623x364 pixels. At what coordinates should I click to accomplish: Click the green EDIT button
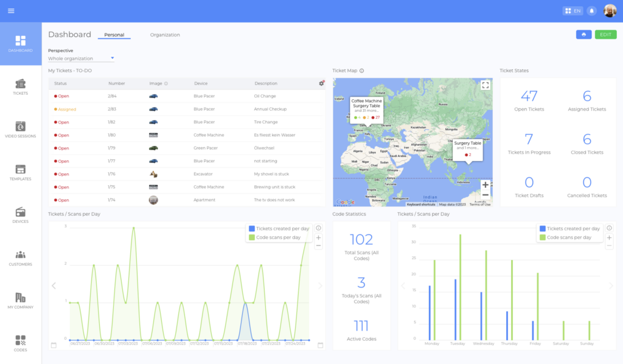(605, 35)
